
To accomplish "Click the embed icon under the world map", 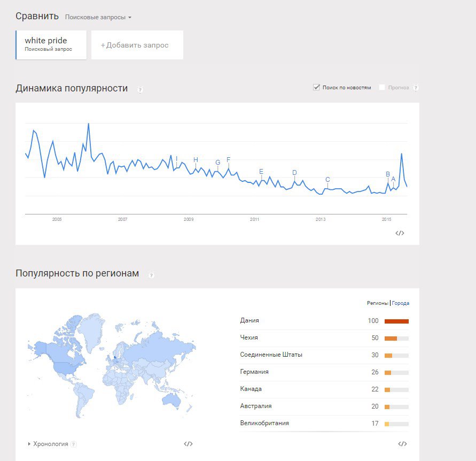I will click(x=188, y=443).
